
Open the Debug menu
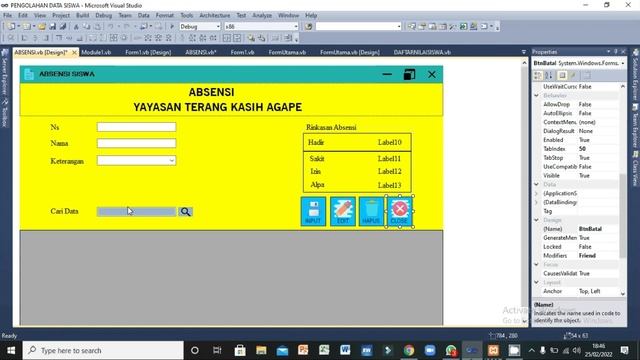pyautogui.click(x=104, y=16)
